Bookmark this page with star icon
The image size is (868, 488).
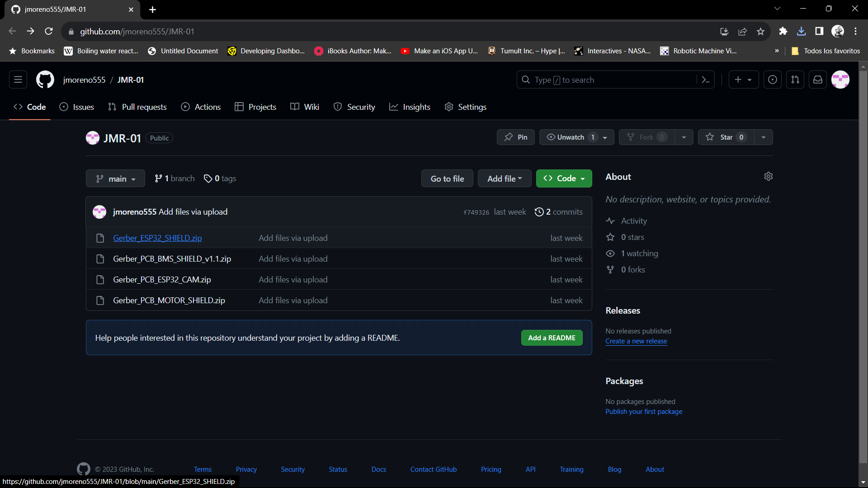[760, 32]
